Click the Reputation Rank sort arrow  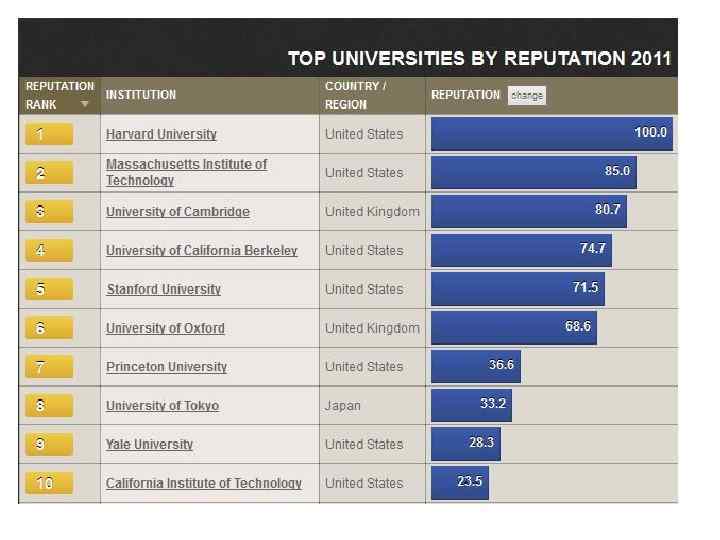85,104
